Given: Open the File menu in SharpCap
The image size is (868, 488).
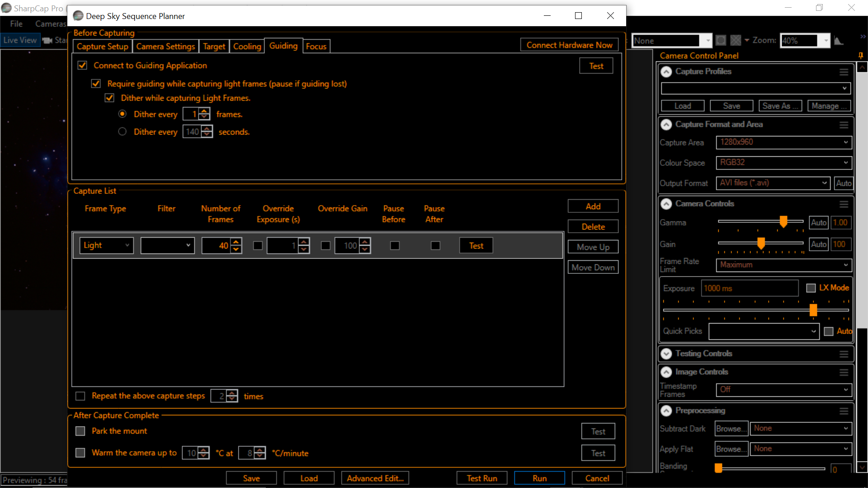Looking at the screenshot, I should click(x=16, y=24).
